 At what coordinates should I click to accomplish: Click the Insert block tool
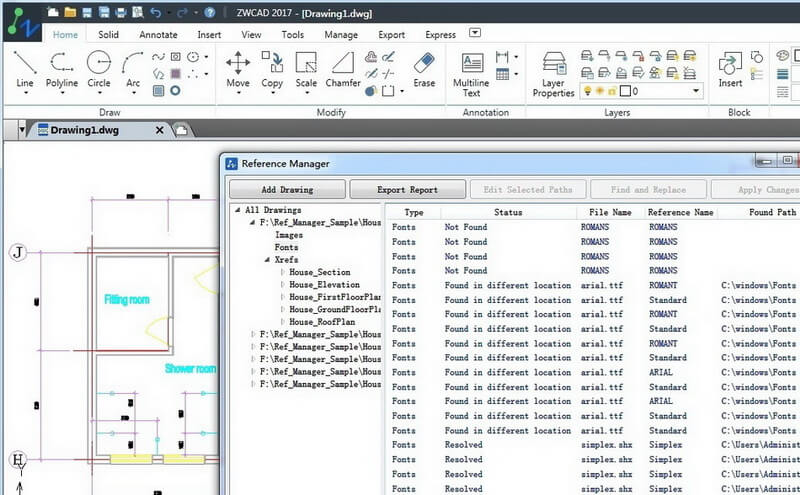[730, 69]
